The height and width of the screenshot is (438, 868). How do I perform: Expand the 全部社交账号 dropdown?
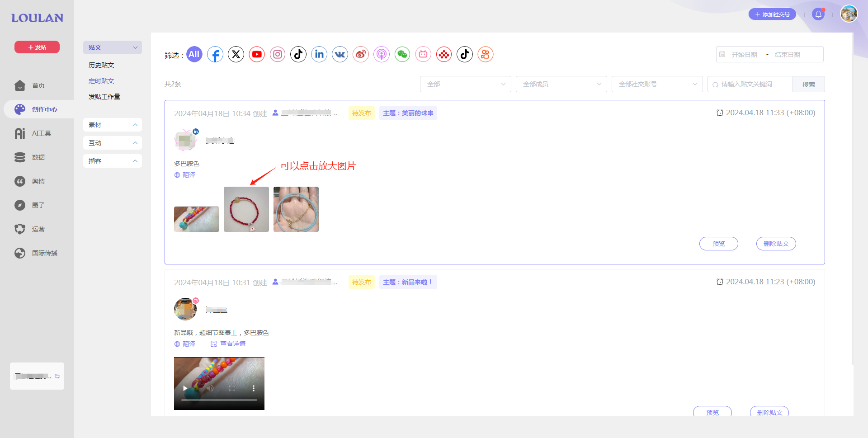657,84
